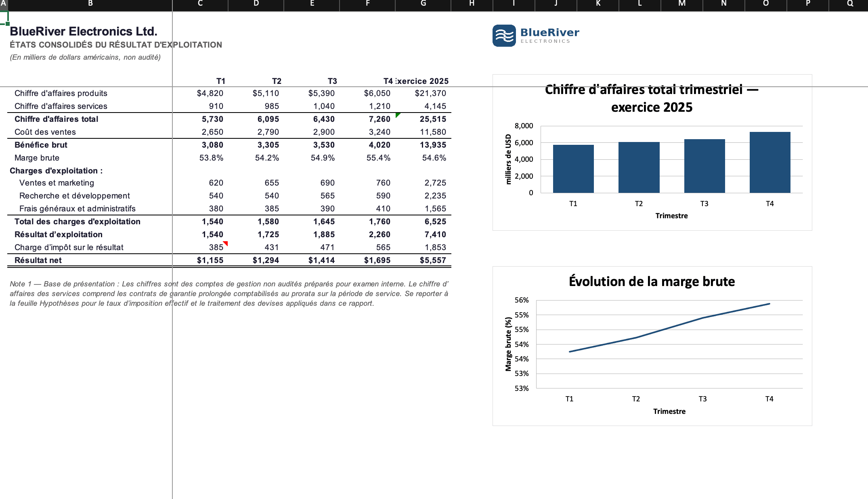Select the T1 column heading cell
This screenshot has height=499, width=868.
[x=200, y=81]
